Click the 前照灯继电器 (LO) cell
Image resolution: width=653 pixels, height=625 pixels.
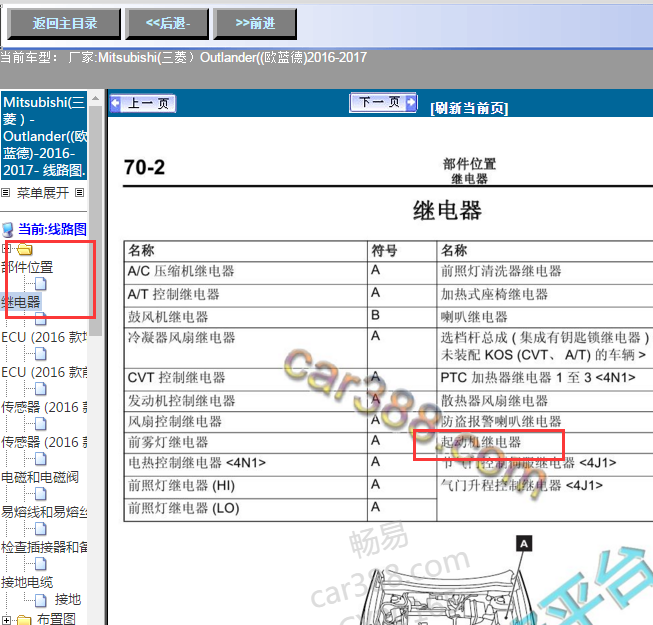click(245, 509)
